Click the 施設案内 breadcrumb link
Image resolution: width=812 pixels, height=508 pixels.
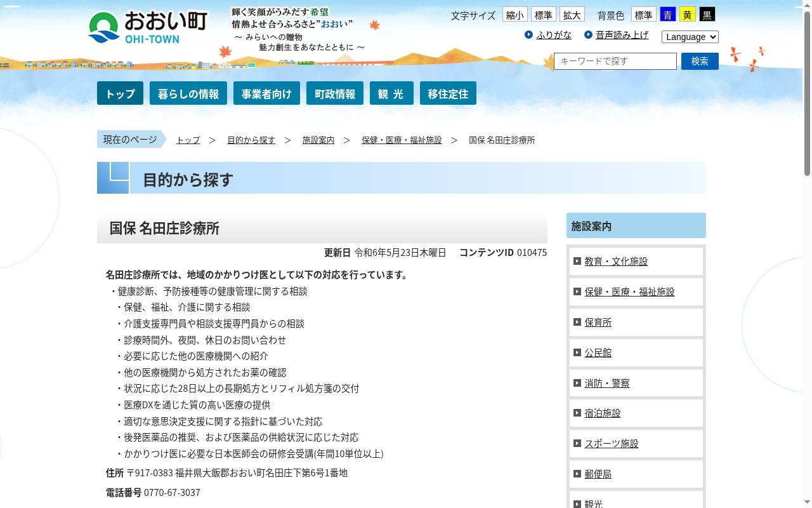(318, 140)
